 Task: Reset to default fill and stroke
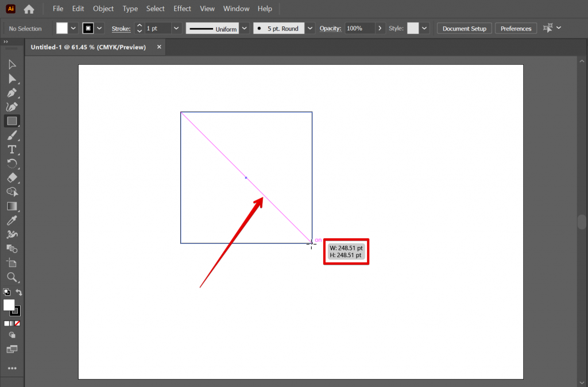click(6, 292)
